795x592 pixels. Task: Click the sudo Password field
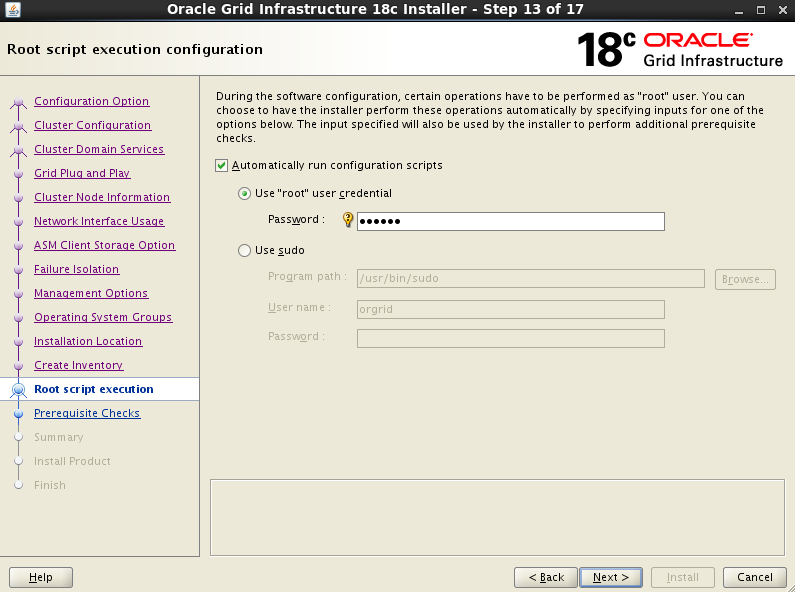(x=511, y=339)
